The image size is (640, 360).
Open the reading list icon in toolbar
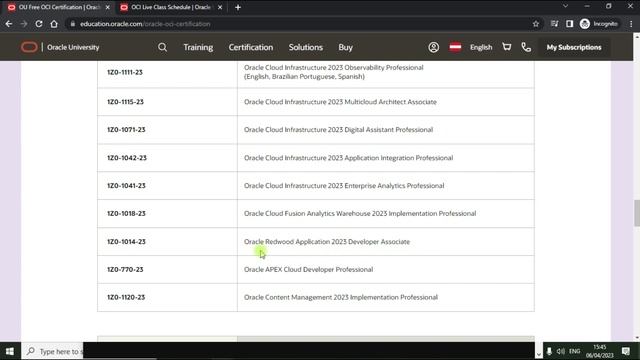click(x=554, y=24)
